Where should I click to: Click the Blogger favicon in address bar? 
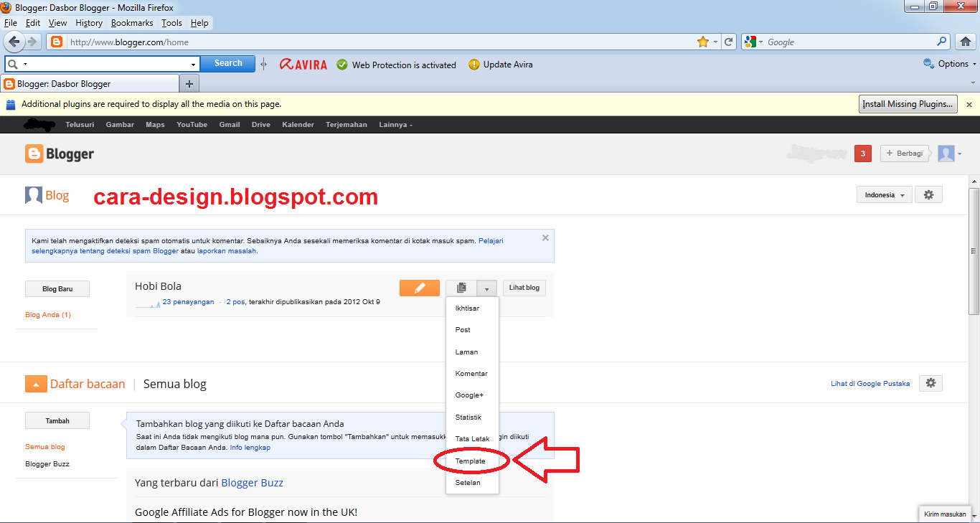tap(57, 42)
